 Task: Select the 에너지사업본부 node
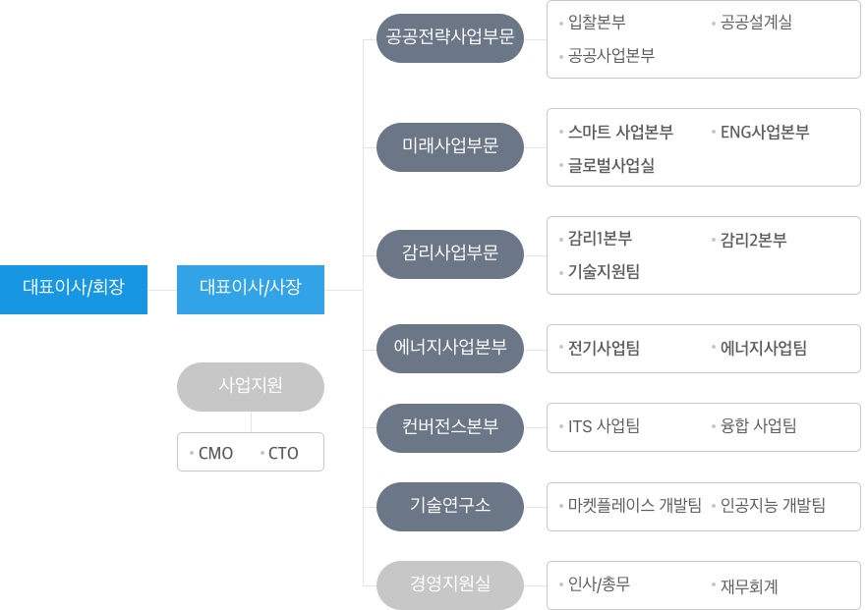point(450,349)
